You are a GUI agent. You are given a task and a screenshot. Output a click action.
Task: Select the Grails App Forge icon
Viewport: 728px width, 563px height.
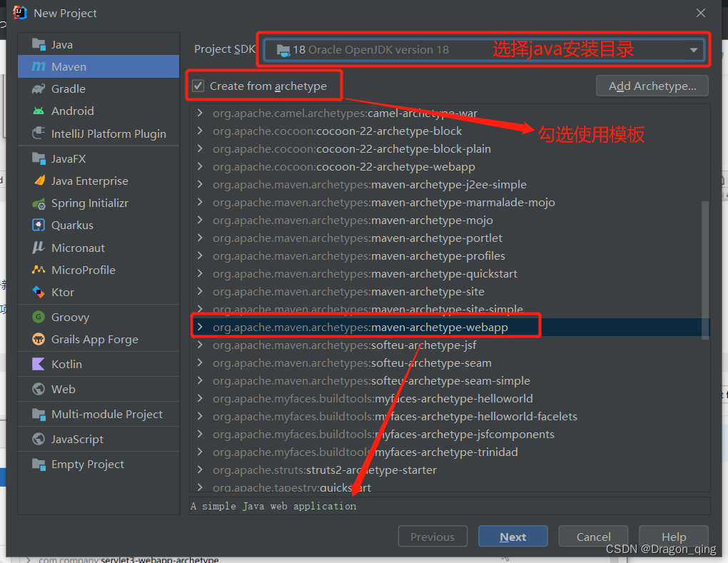click(39, 340)
